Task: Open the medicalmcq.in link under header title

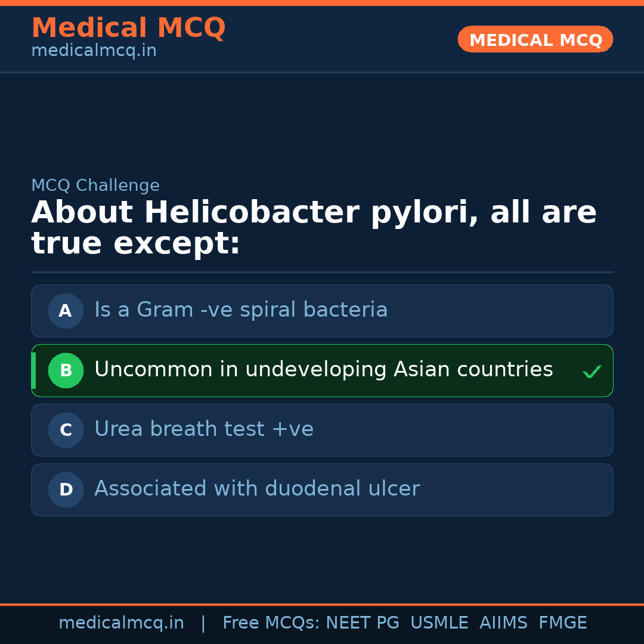Action: [94, 51]
